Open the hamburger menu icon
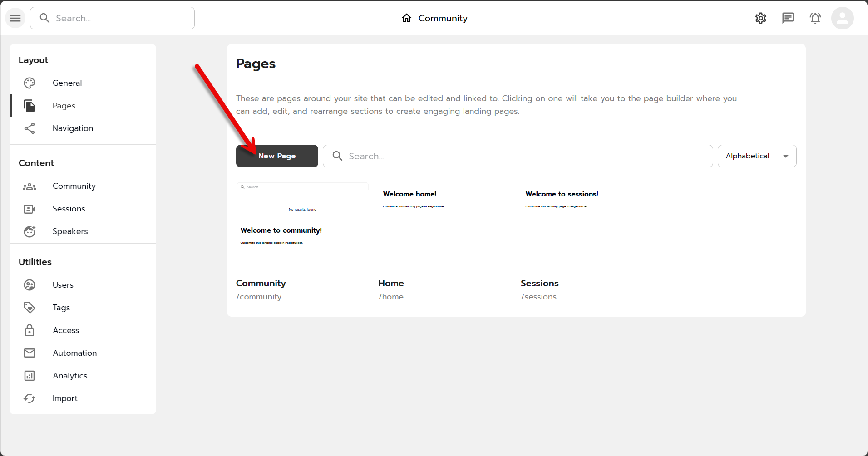The width and height of the screenshot is (868, 456). 15,18
